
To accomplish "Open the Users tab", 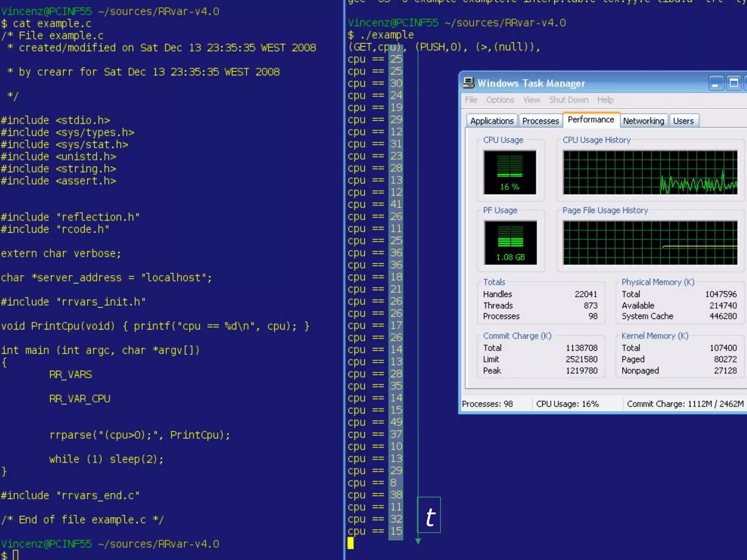I will 683,121.
